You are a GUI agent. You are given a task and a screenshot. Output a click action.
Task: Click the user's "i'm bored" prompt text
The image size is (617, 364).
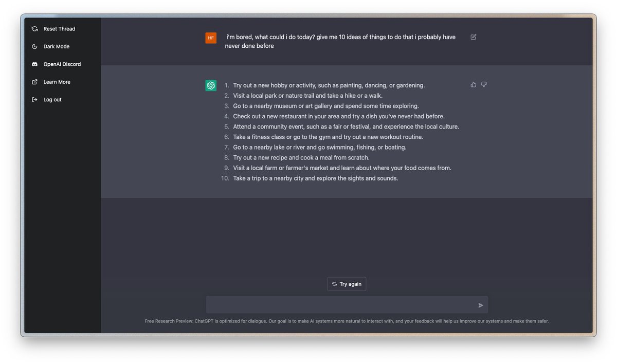click(x=340, y=41)
